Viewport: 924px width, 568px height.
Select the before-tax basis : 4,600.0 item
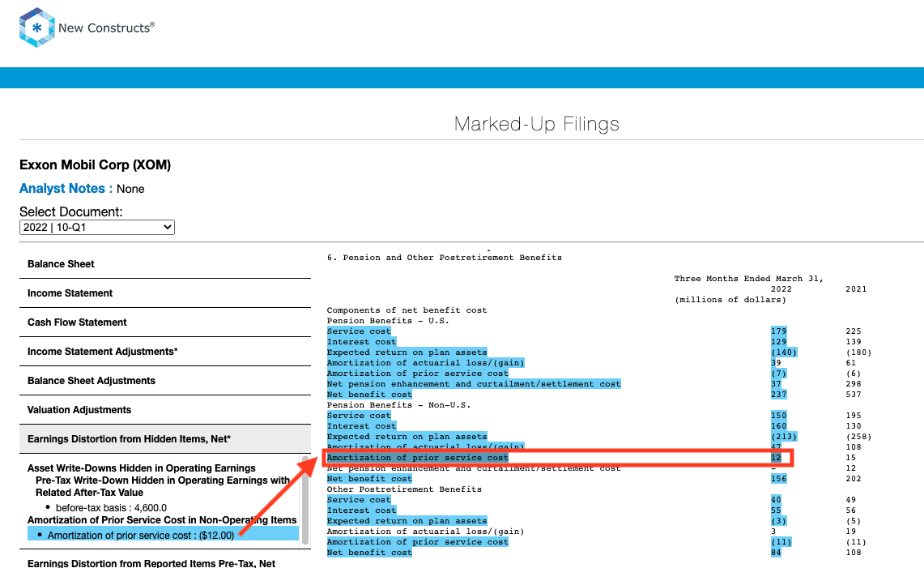point(111,508)
